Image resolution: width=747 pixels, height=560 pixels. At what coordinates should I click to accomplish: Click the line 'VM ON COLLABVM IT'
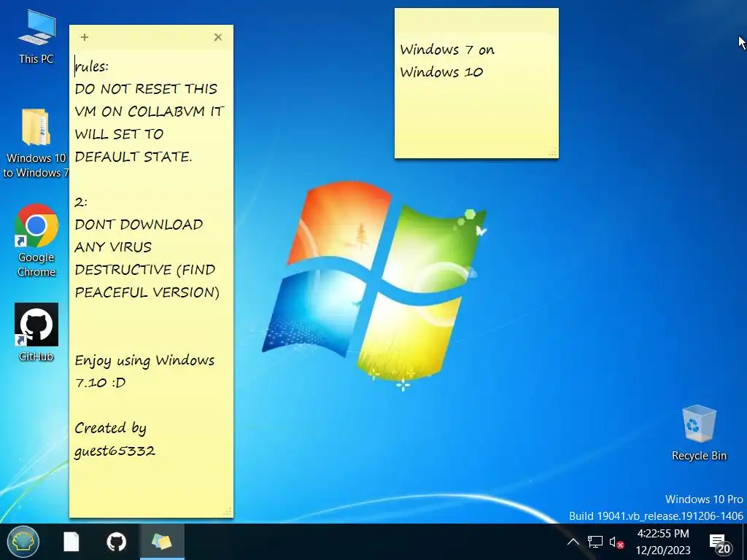(x=149, y=112)
